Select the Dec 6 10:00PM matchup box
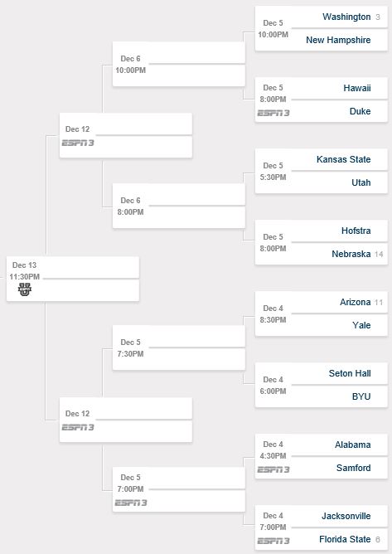The image size is (392, 554). (x=179, y=64)
